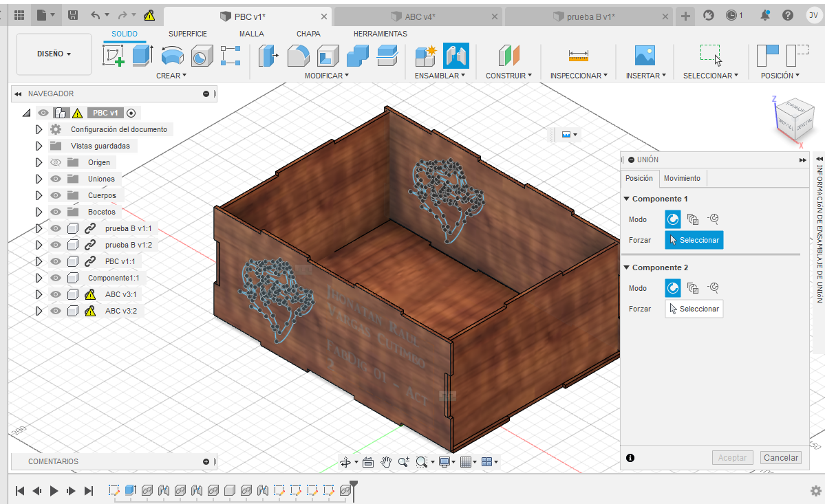Open the notifications bell
Viewport: 825px width, 504px height.
point(765,16)
